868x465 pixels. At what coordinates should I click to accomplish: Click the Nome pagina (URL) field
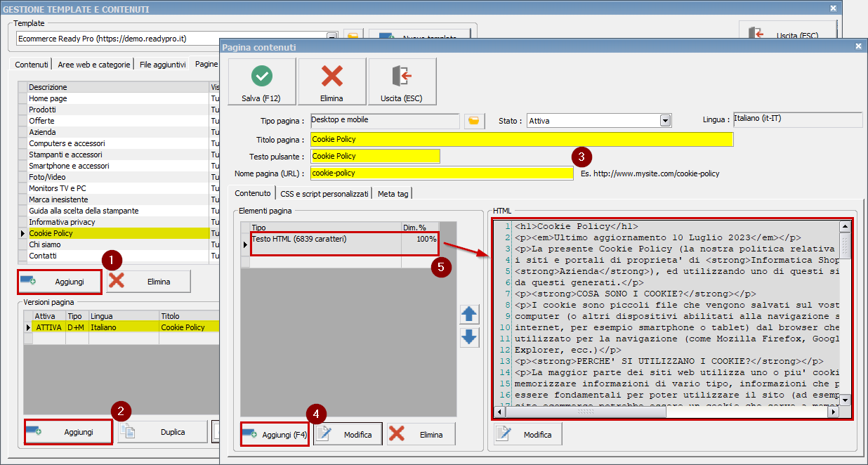(x=442, y=173)
